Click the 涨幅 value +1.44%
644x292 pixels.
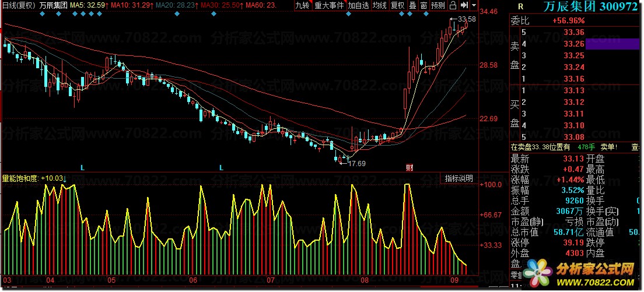[570, 180]
